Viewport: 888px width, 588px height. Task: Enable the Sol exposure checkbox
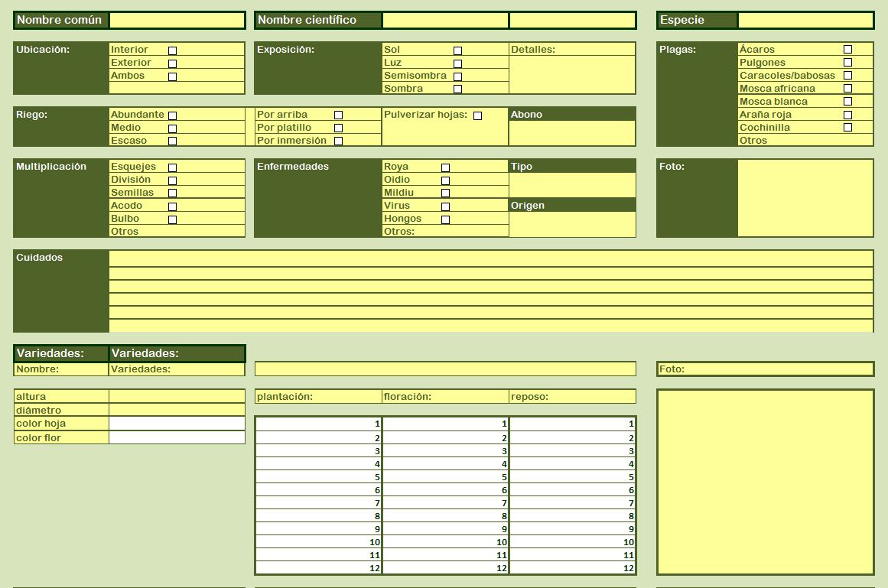point(457,51)
